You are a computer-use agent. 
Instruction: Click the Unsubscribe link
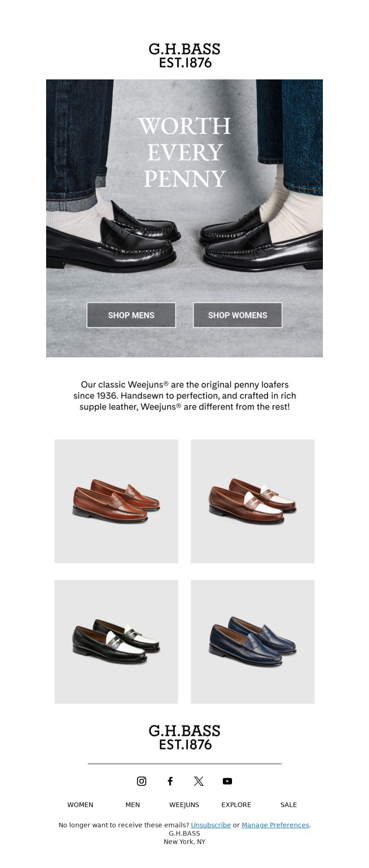click(x=211, y=825)
